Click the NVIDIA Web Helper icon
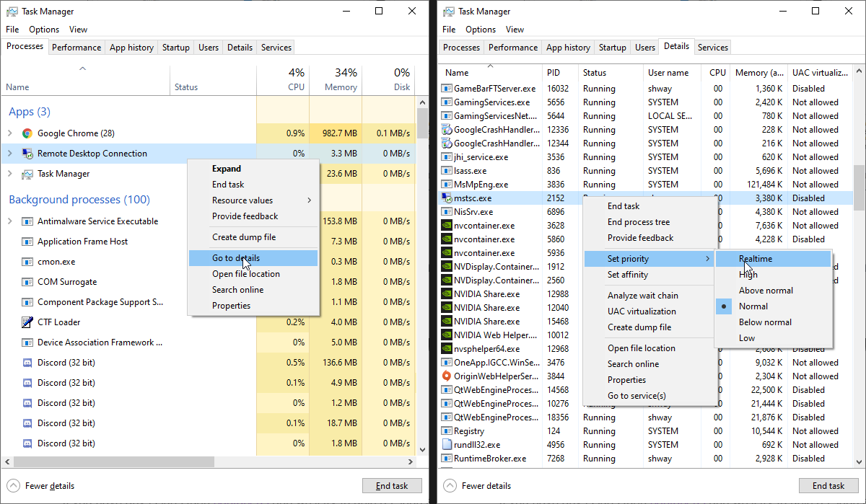Viewport: 866px width, 504px height. tap(447, 335)
